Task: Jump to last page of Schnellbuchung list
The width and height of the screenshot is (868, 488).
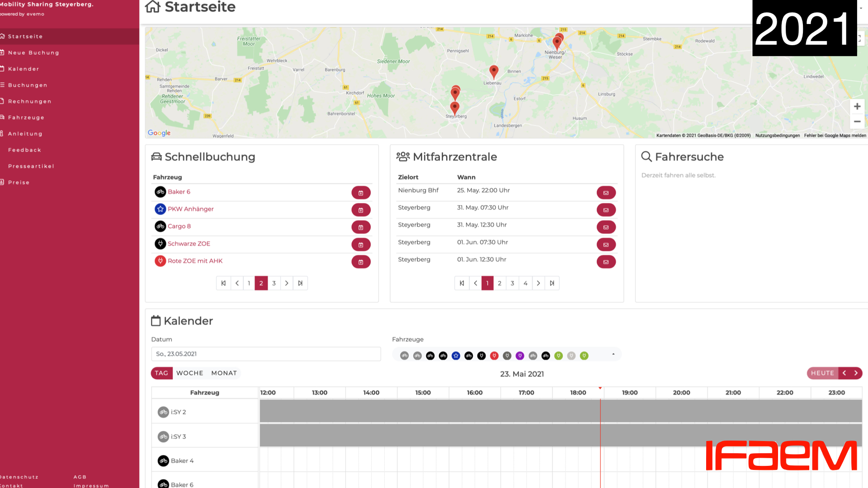Action: pyautogui.click(x=300, y=283)
